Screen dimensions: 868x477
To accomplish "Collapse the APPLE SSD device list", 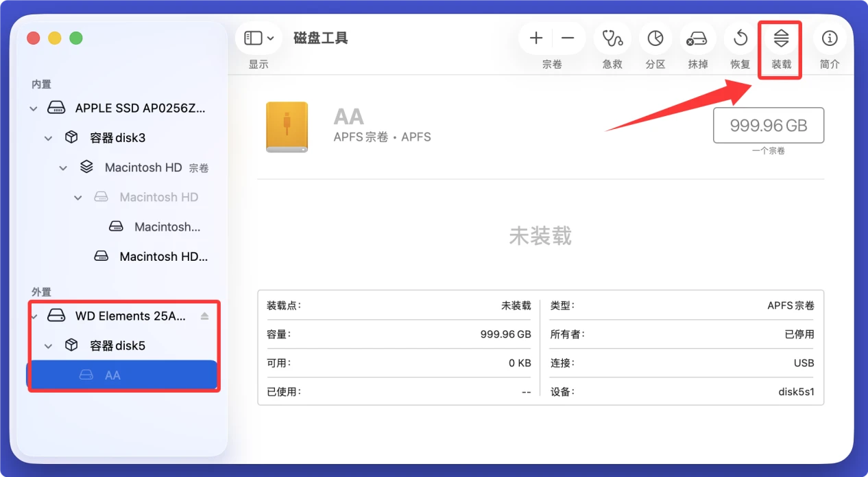I will 32,108.
